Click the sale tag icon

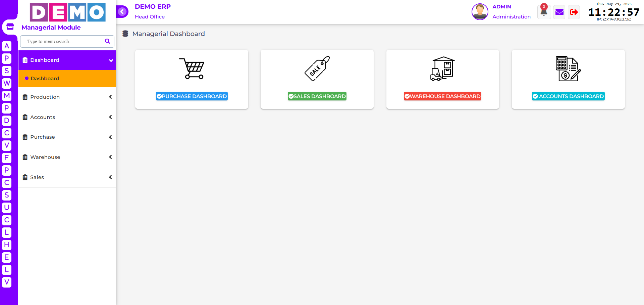[x=317, y=69]
